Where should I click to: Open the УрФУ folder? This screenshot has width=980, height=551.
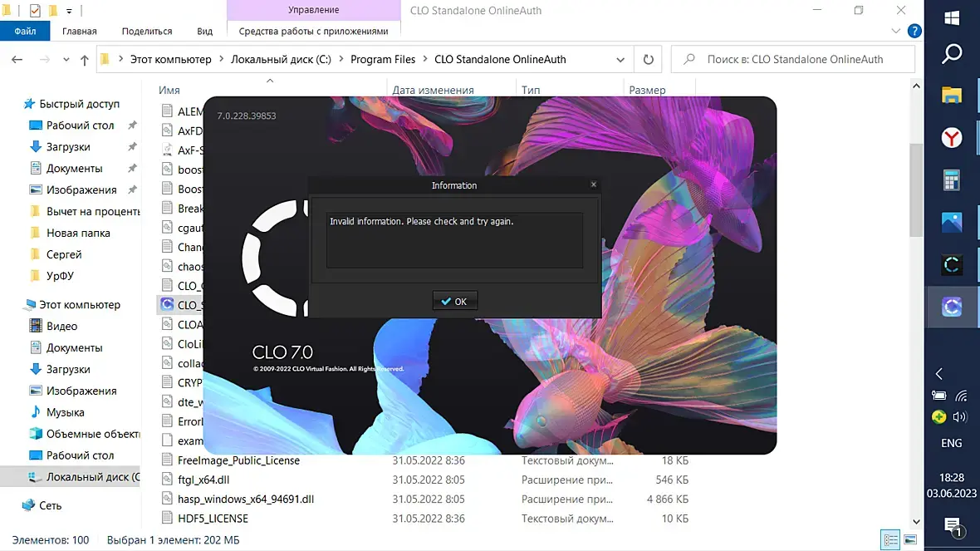click(60, 276)
